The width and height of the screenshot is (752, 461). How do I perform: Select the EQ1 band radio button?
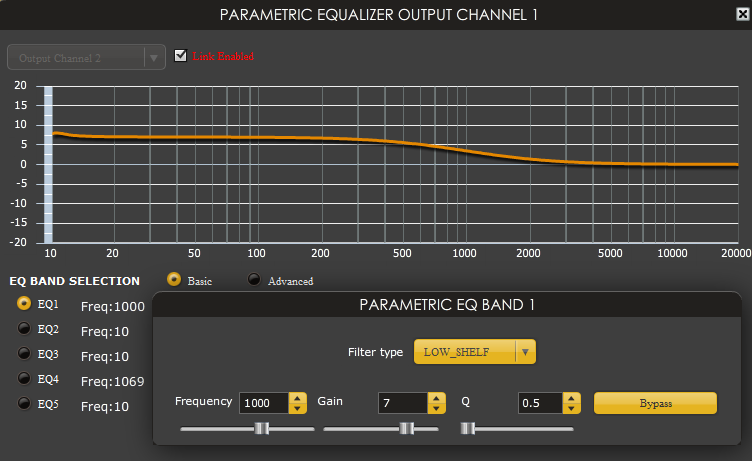pos(24,304)
